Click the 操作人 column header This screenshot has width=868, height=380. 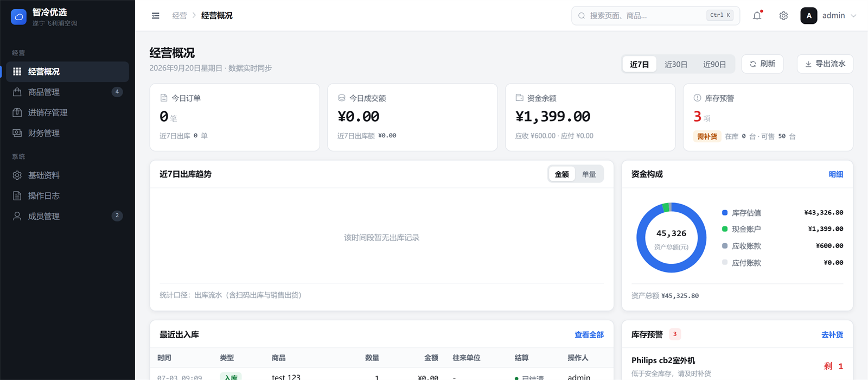(x=578, y=358)
